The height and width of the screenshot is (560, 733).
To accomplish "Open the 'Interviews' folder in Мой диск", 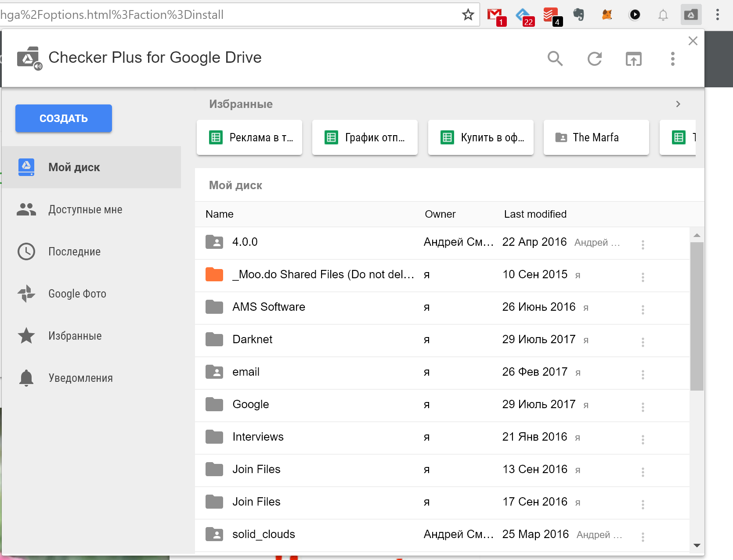I will (258, 437).
